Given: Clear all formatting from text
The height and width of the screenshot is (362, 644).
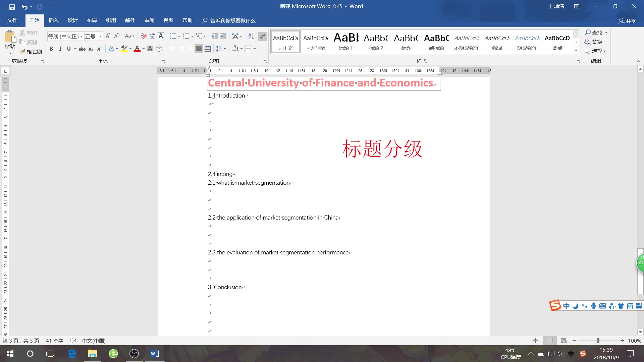Looking at the screenshot, I should (143, 36).
